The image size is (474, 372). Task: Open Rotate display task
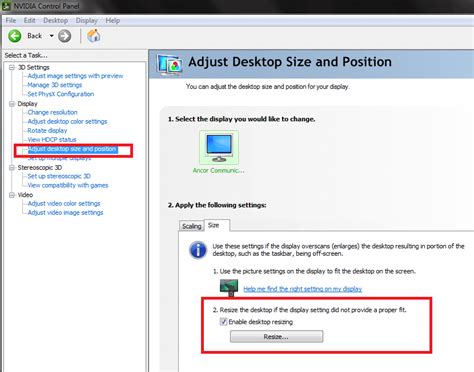47,130
